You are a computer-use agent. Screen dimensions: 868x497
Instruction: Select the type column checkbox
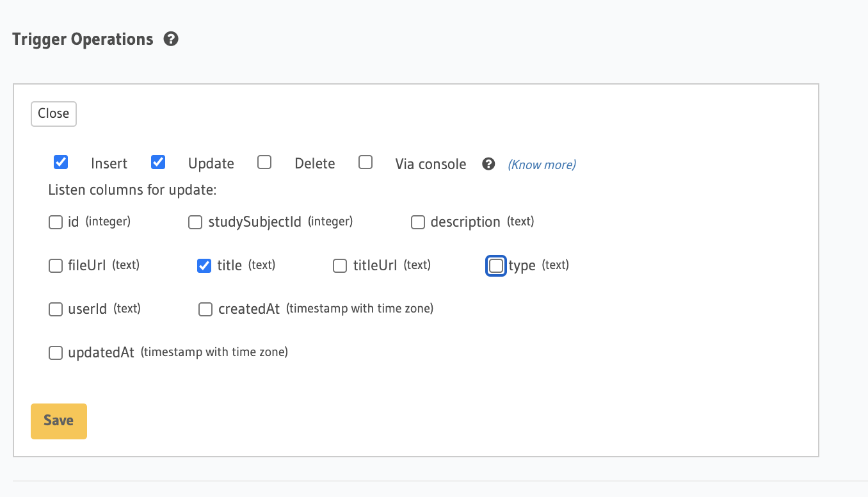point(496,266)
